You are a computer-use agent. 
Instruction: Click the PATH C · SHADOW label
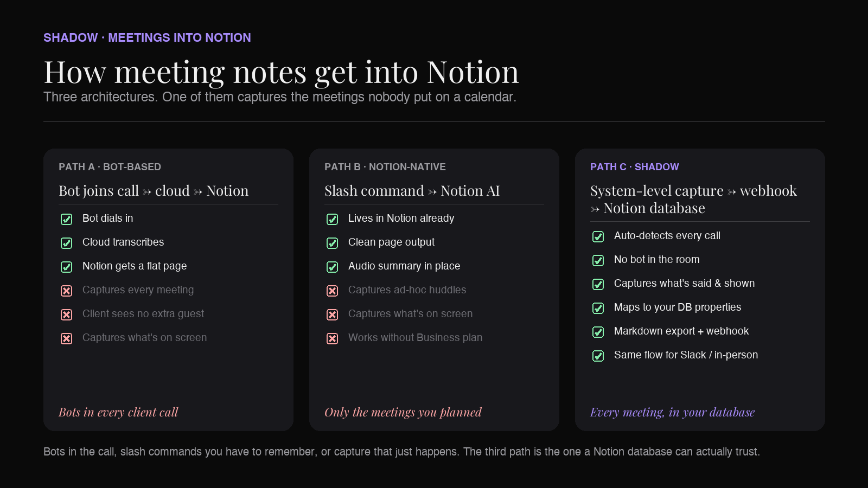pos(635,167)
